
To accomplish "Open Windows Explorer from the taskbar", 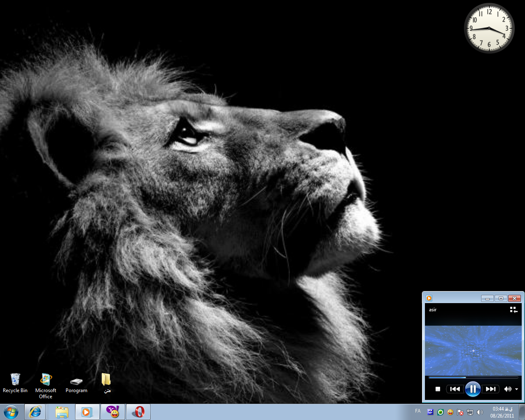I will point(62,412).
